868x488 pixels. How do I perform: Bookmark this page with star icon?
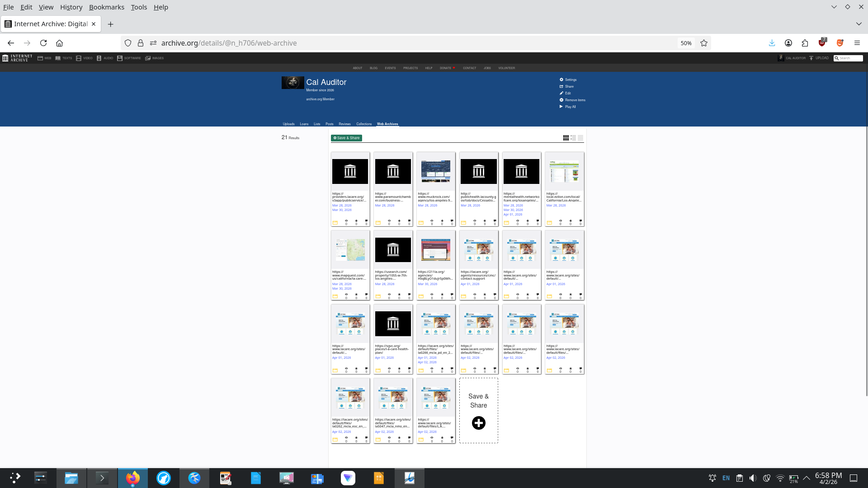tap(704, 43)
